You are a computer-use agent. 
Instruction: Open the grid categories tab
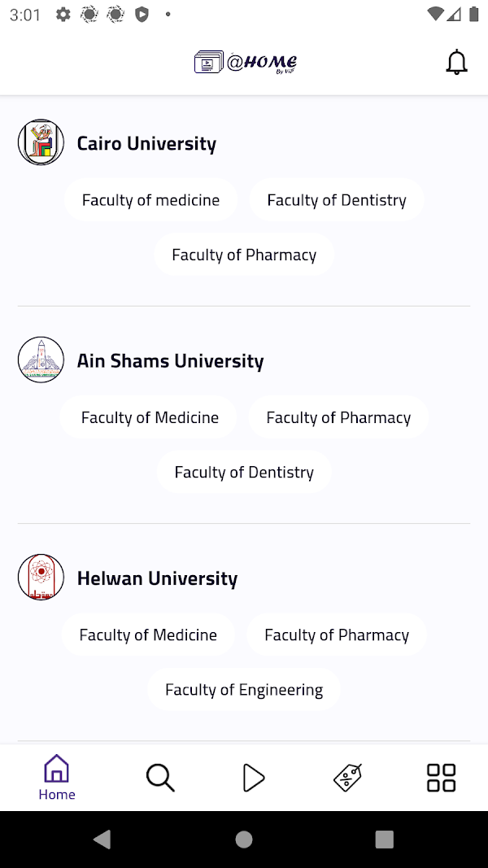[441, 778]
